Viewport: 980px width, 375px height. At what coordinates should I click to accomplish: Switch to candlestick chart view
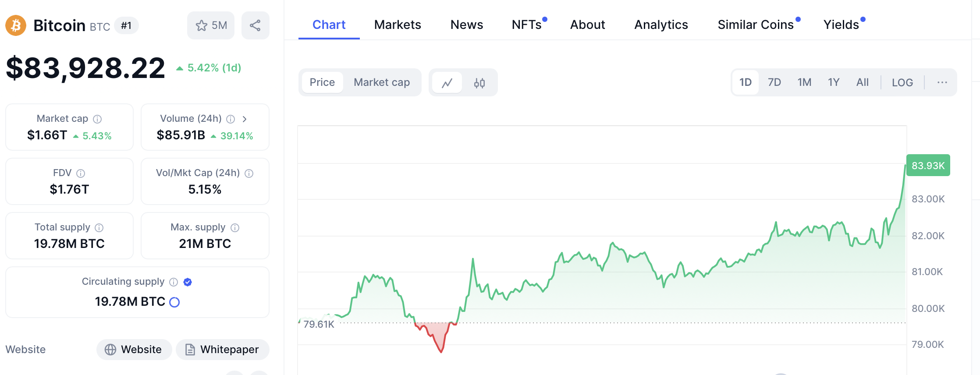pyautogui.click(x=479, y=82)
